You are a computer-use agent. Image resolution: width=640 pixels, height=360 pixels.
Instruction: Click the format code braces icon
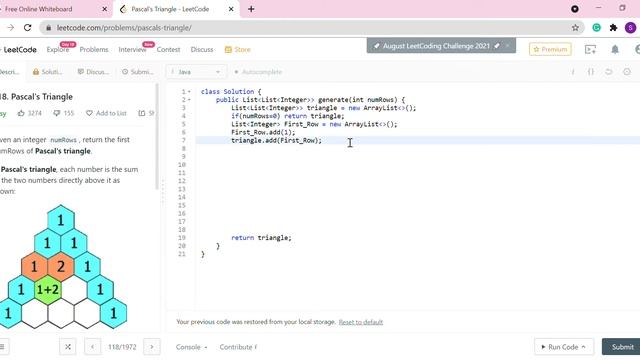pos(591,72)
